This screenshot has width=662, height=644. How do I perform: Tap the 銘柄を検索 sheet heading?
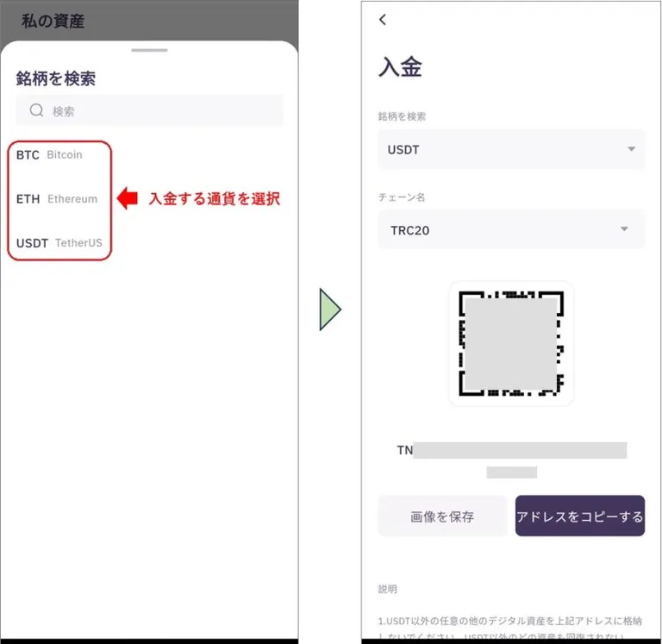coord(56,78)
